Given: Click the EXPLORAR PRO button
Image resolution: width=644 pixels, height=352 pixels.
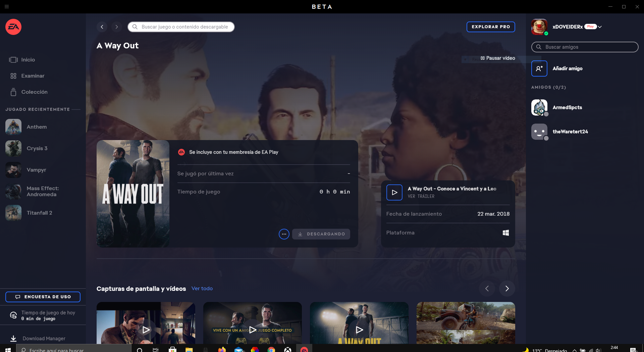Looking at the screenshot, I should tap(491, 27).
